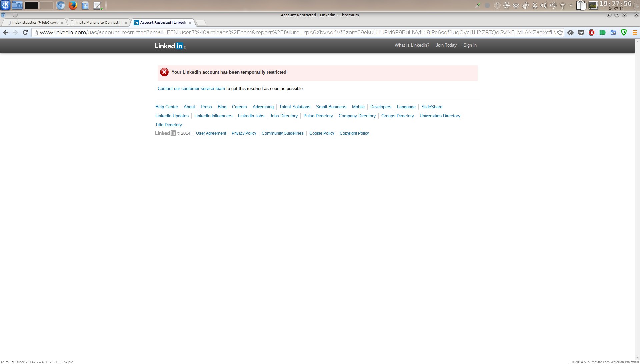
Task: Switch to Index statistics JobCrawler tab
Action: 35,23
